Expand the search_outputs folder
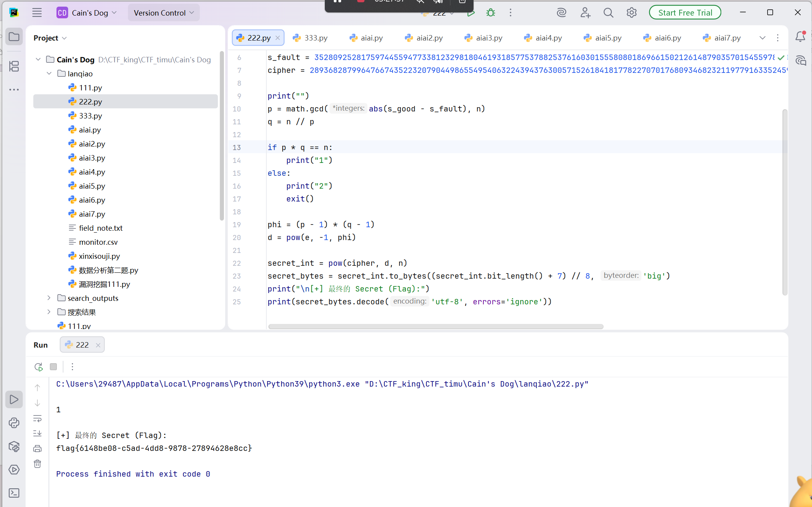This screenshot has height=507, width=812. [49, 298]
